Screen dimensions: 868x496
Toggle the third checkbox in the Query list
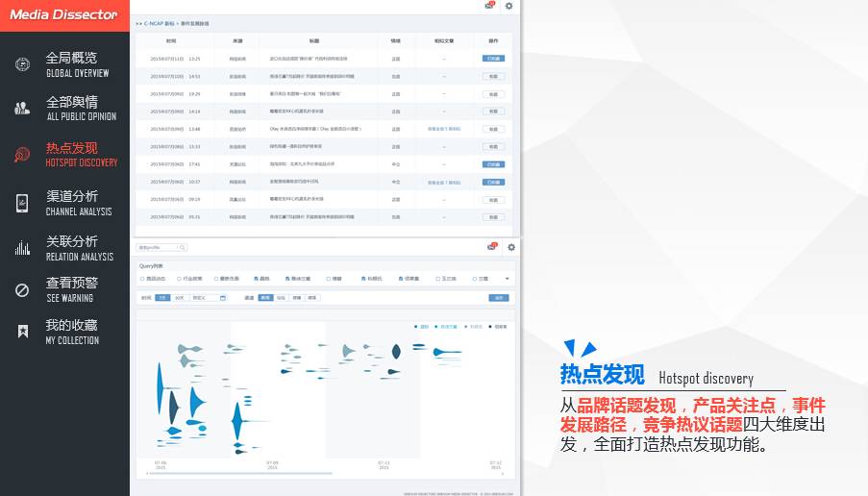point(216,279)
